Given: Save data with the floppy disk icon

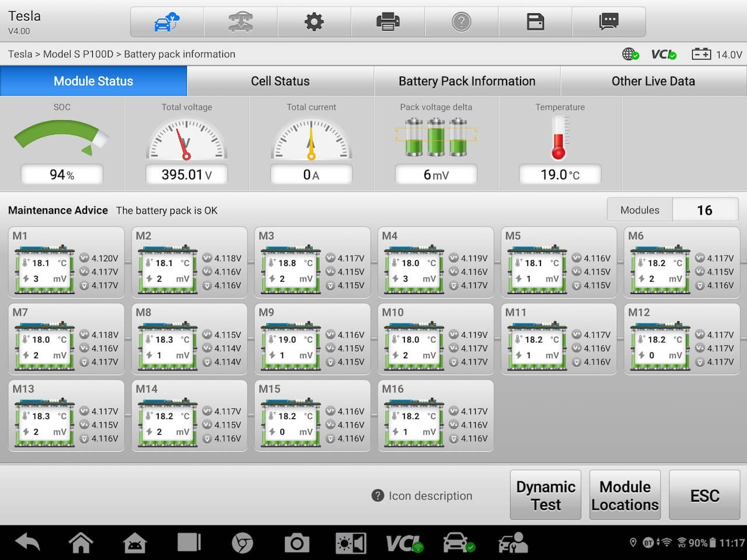Looking at the screenshot, I should click(x=535, y=22).
